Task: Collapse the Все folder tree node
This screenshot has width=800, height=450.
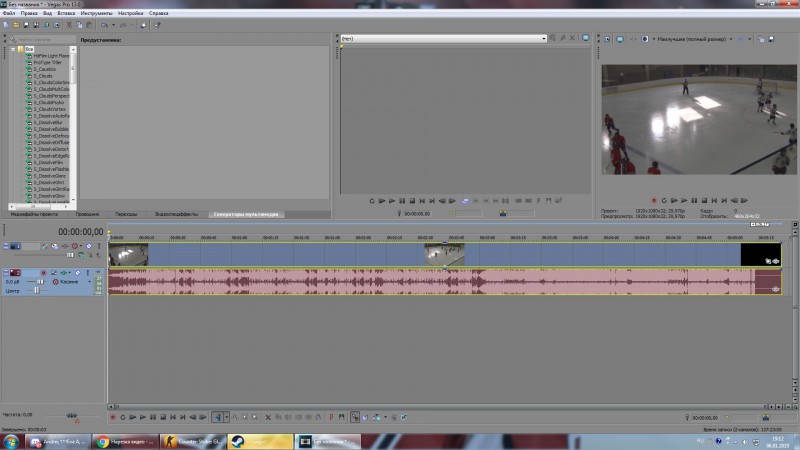Action: (13, 49)
